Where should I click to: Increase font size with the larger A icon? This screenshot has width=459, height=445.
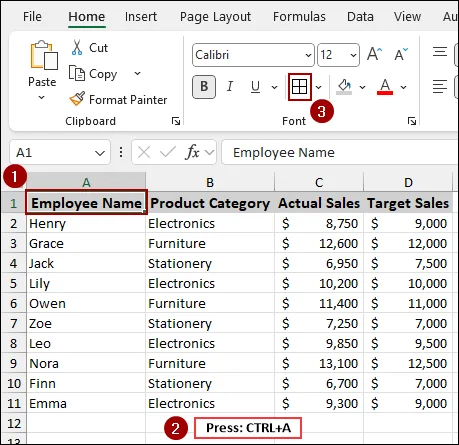pyautogui.click(x=375, y=54)
